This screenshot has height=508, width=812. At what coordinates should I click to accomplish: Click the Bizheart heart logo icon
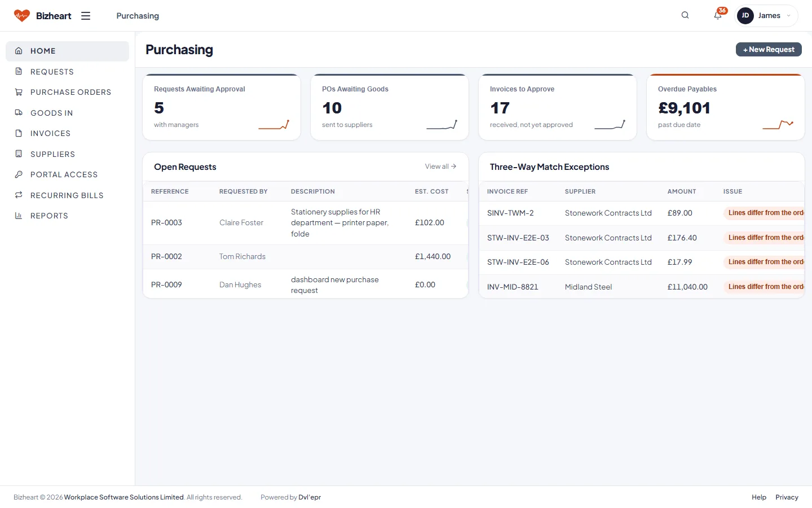22,16
